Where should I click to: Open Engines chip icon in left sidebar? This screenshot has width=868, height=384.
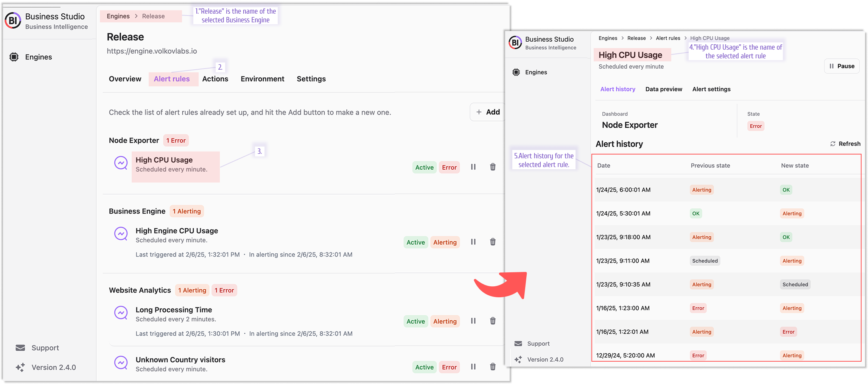pos(14,57)
